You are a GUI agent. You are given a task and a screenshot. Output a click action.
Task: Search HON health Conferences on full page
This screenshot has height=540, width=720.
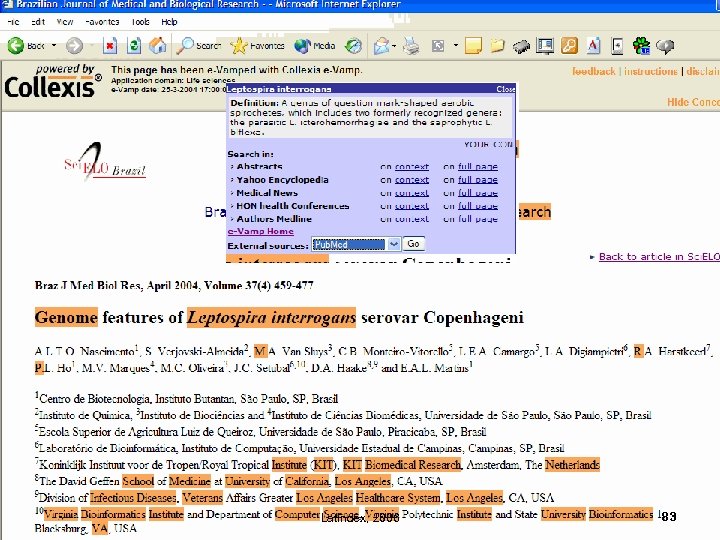click(x=478, y=206)
